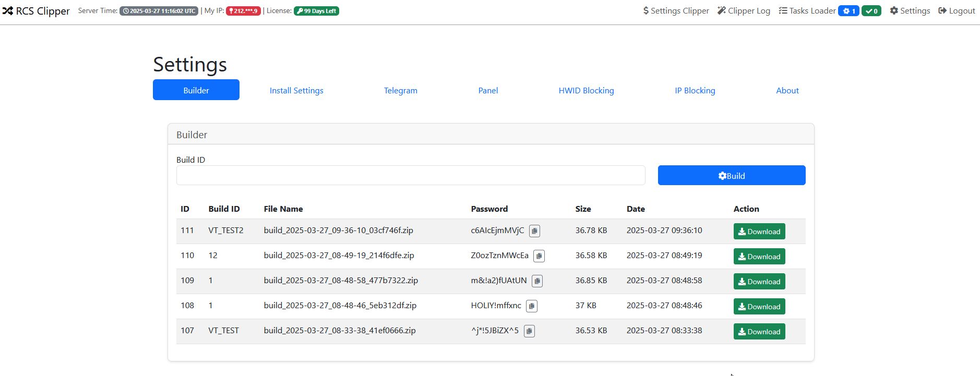Download the VT_TEST2 build zip

pos(759,232)
